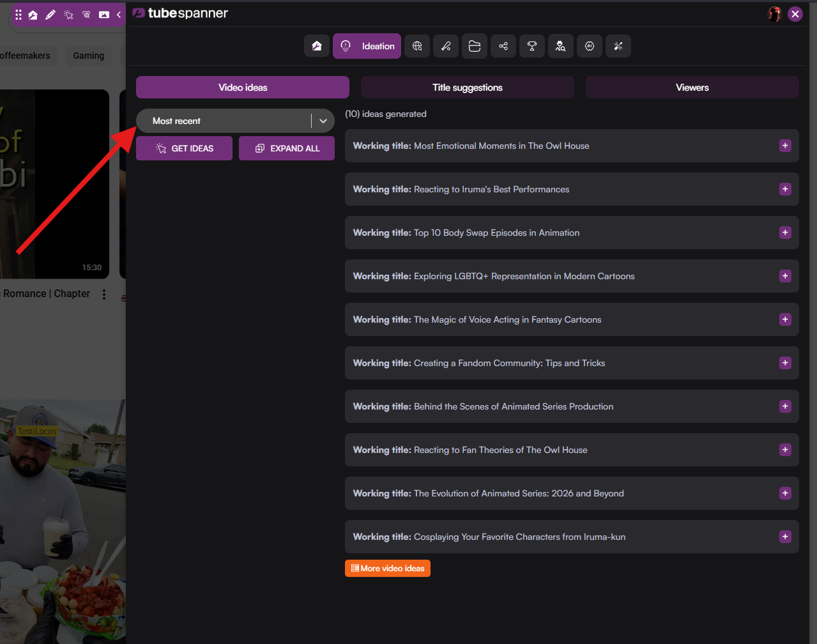Screen dimensions: 817x644
Task: Open the baseball bat tool icon
Action: point(446,46)
